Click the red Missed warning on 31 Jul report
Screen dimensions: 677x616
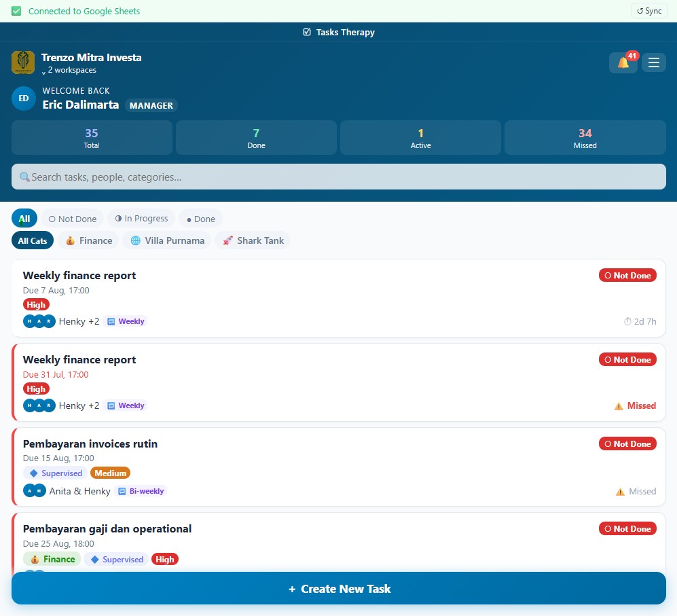coord(635,405)
